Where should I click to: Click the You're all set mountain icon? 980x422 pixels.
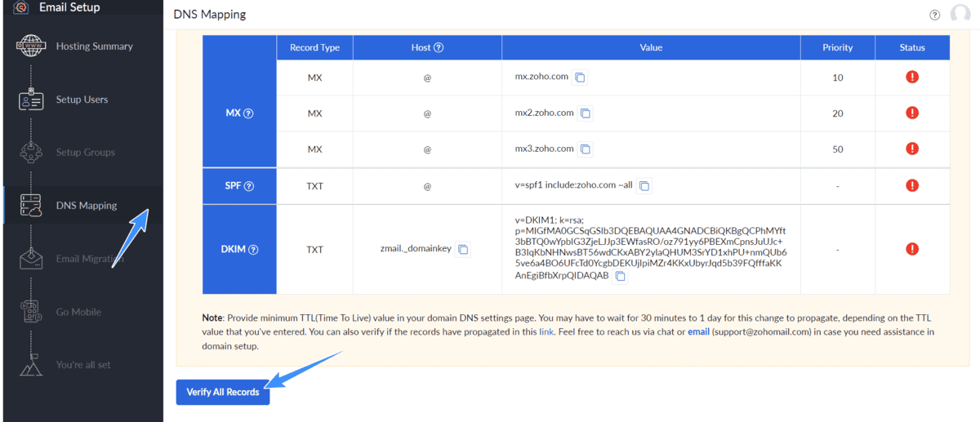(x=31, y=364)
